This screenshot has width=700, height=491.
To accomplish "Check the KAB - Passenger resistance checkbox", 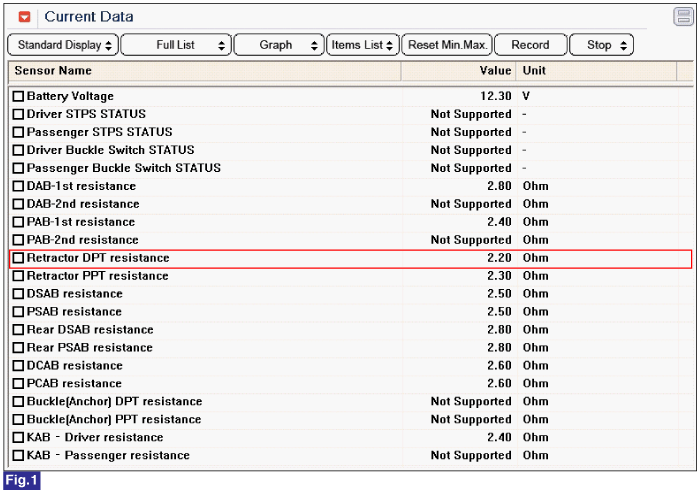I will (18, 455).
